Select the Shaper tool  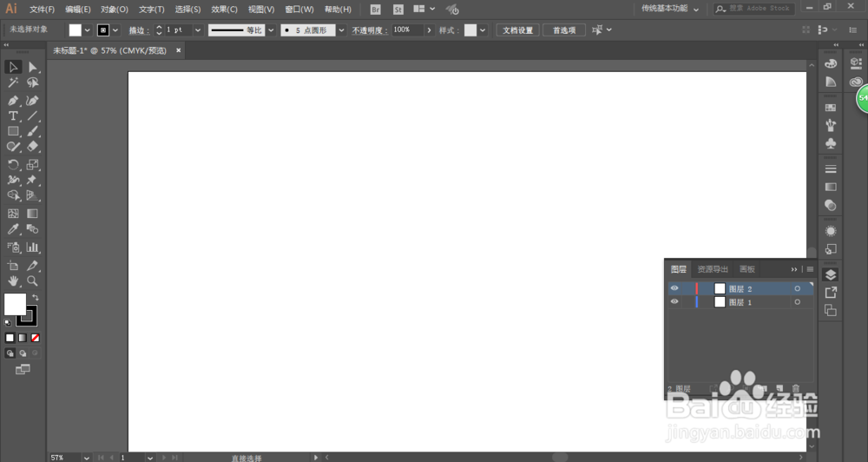pyautogui.click(x=13, y=147)
